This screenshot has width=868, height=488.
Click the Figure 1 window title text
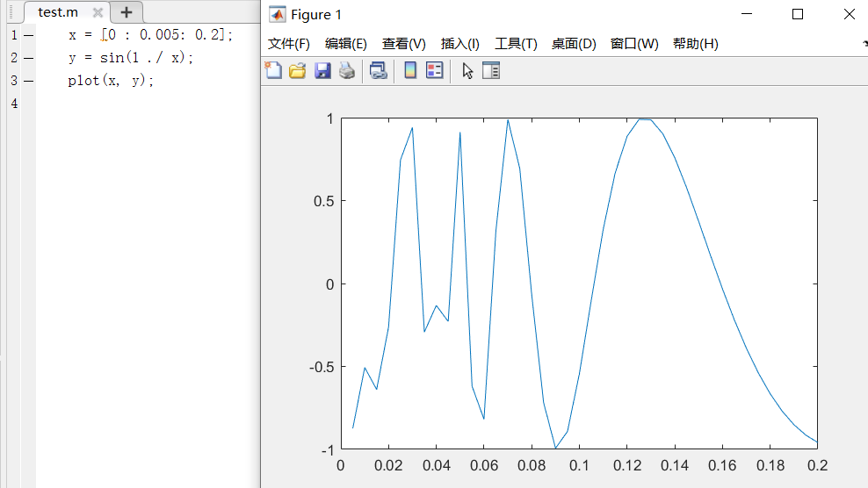[316, 14]
